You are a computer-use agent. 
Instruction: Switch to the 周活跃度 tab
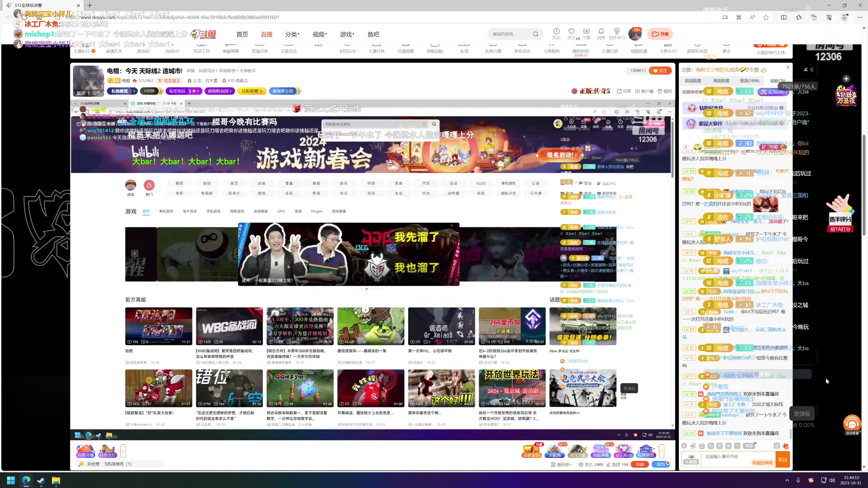721,81
